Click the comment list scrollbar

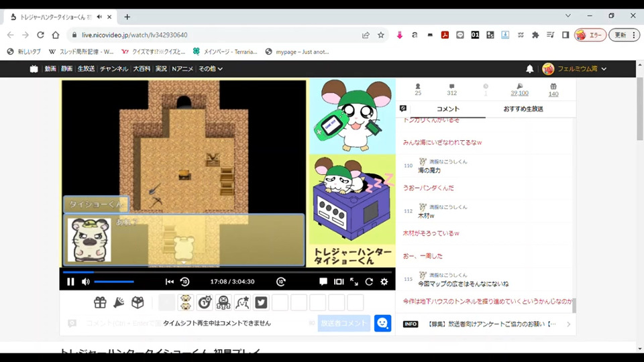(x=574, y=305)
